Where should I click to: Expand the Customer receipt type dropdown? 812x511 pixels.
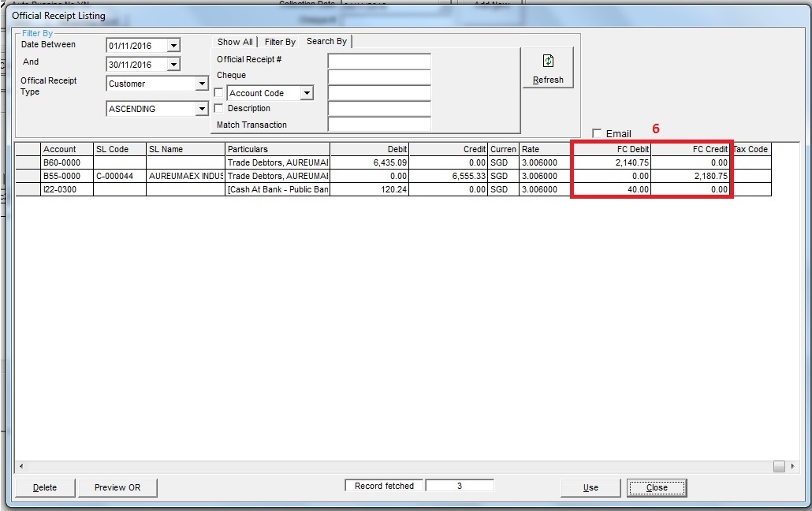202,84
